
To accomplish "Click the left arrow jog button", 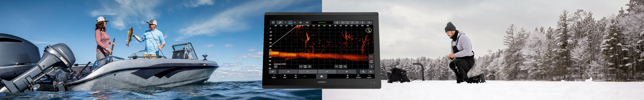I will pyautogui.click(x=343, y=22).
